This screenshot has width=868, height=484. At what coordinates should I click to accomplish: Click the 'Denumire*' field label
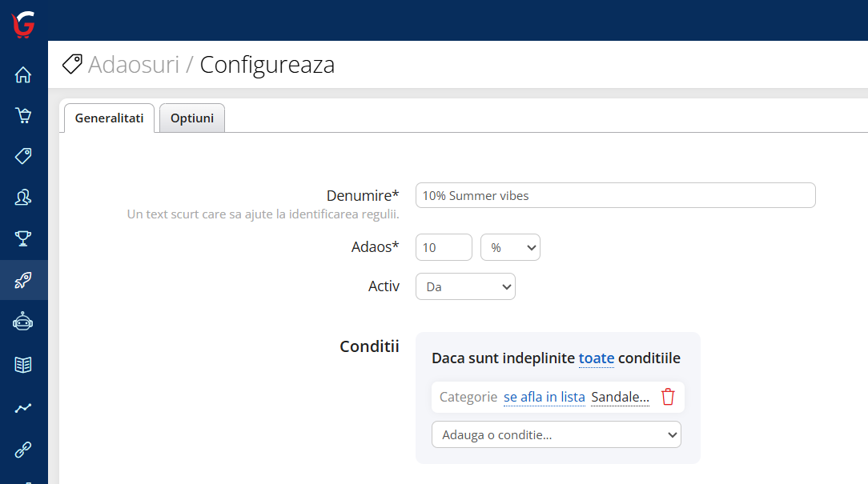click(363, 195)
